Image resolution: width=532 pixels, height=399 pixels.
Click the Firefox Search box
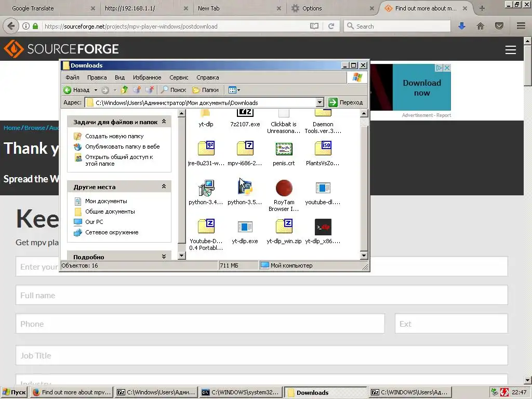[x=397, y=26]
